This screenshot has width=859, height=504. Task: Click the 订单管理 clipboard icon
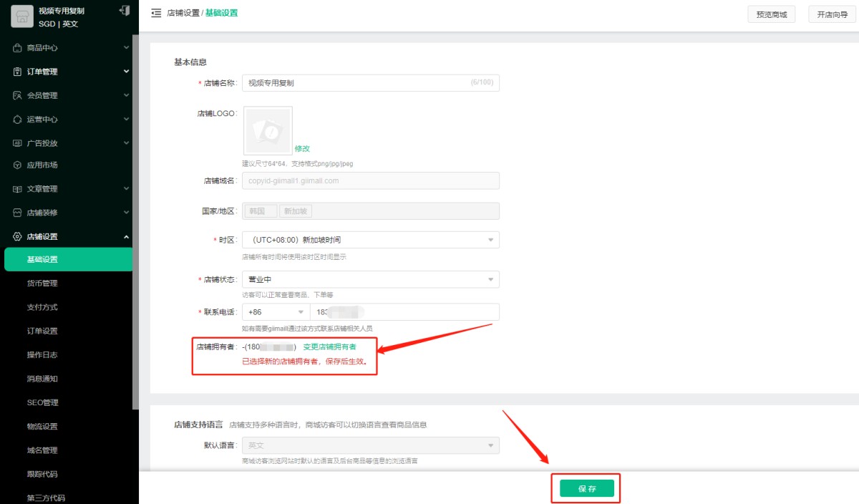click(x=17, y=72)
